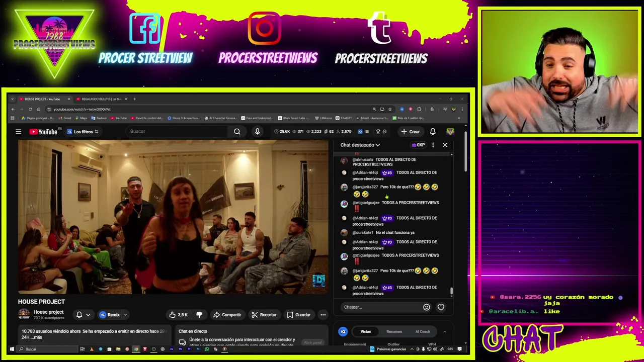The image size is (644, 362).
Task: Open the browser extensions puzzle icon
Action: (x=419, y=109)
